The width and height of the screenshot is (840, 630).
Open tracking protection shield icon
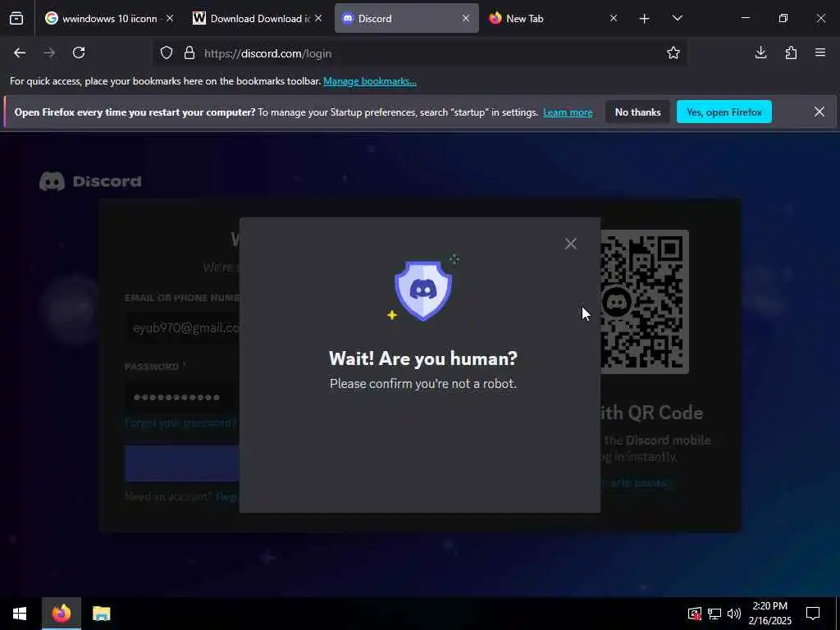tap(167, 53)
